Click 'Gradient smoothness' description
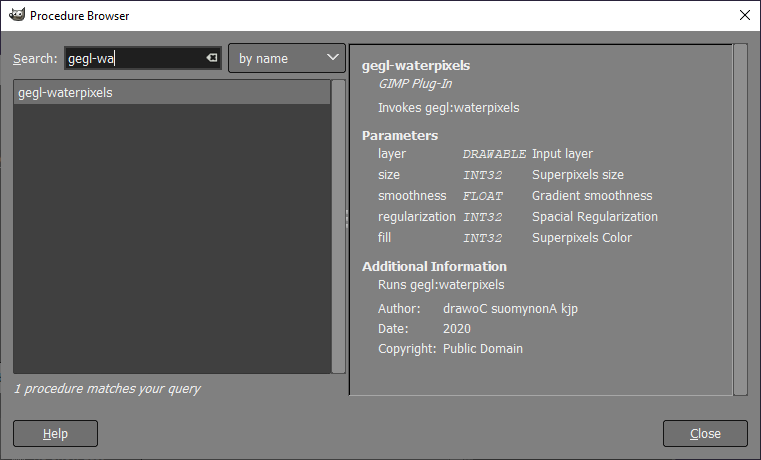 click(592, 196)
